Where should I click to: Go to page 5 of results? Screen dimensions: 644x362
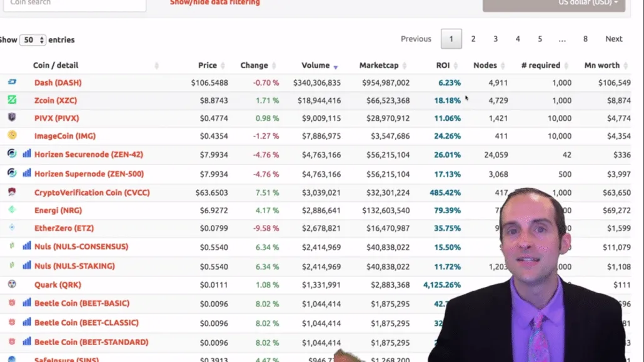[x=540, y=39]
